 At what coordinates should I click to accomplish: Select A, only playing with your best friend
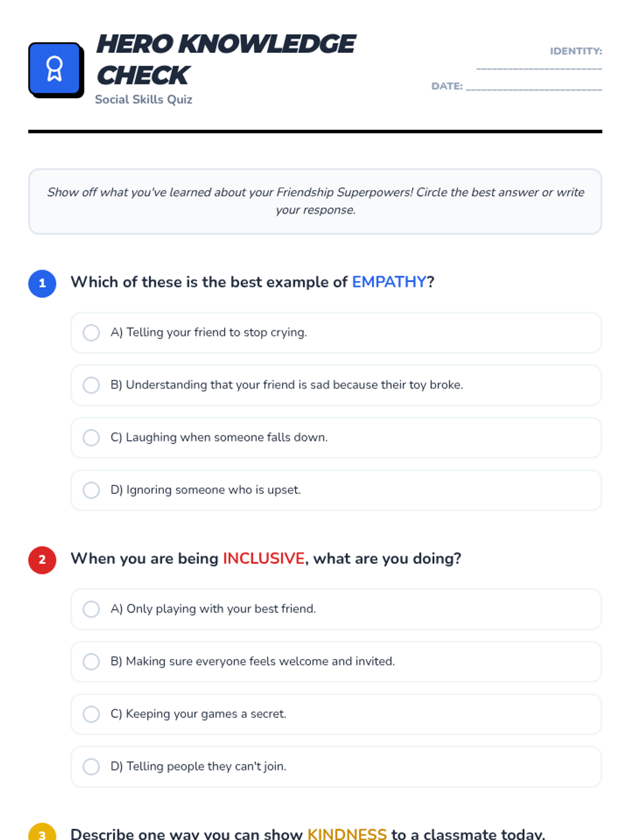(336, 609)
